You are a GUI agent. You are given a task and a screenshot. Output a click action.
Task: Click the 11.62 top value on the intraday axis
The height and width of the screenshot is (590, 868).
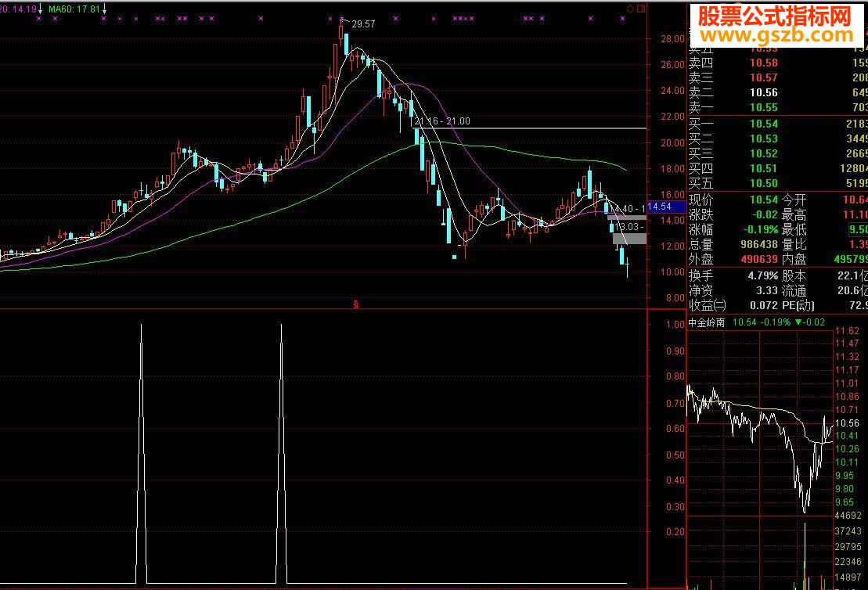pyautogui.click(x=847, y=331)
